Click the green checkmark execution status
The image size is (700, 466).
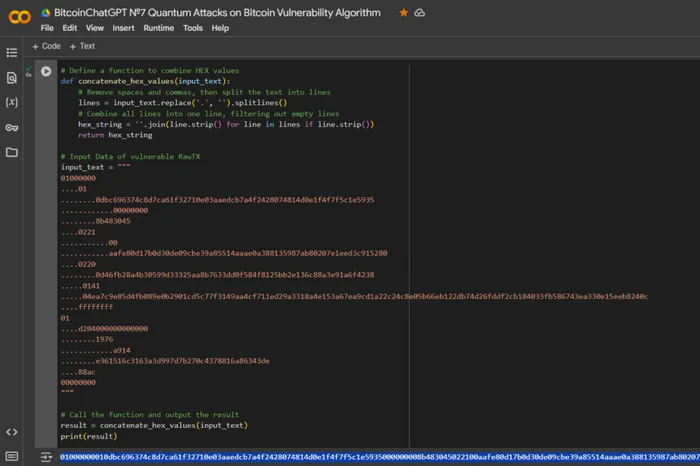pyautogui.click(x=29, y=69)
